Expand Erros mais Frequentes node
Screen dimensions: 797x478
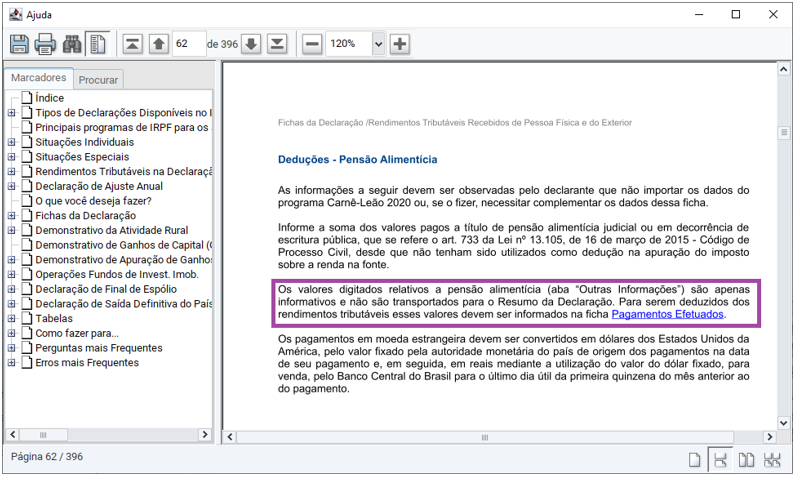pos(12,363)
